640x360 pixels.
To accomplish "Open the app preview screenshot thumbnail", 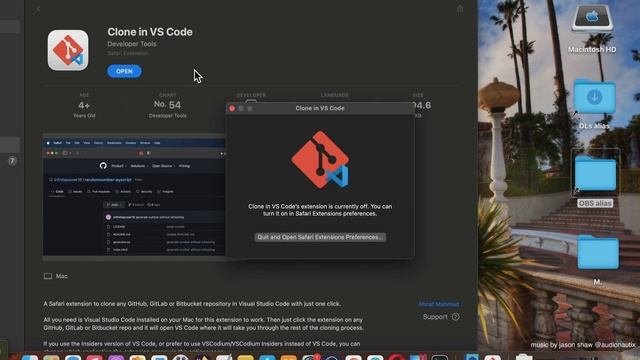I will coord(134,197).
